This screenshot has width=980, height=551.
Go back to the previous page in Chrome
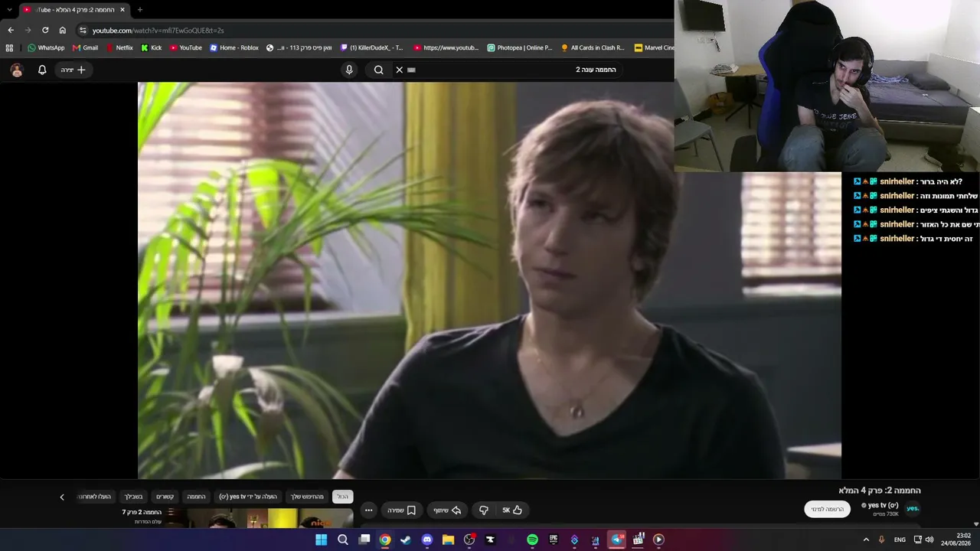(11, 30)
